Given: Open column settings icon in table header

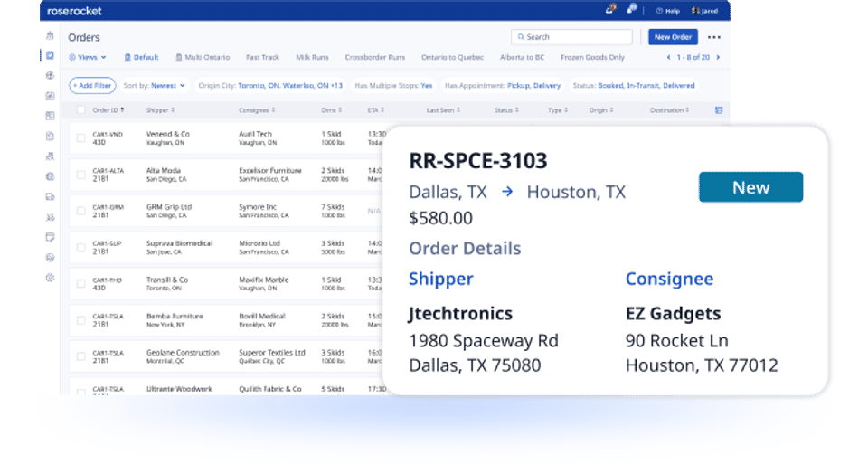Looking at the screenshot, I should click(719, 110).
